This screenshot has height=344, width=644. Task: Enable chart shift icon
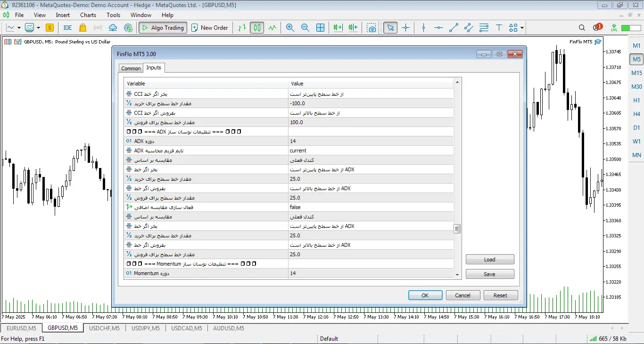pos(354,28)
